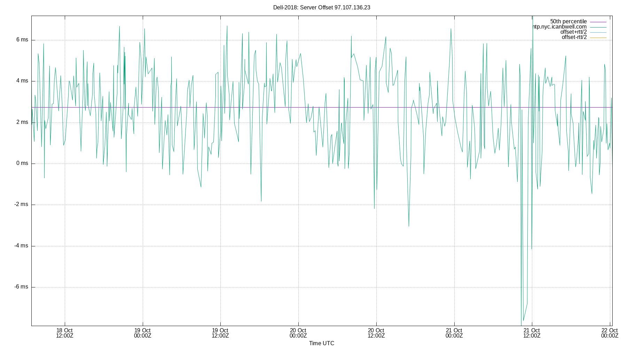Click the '0 ms' y-axis label
The width and height of the screenshot is (644, 348).
coord(22,163)
